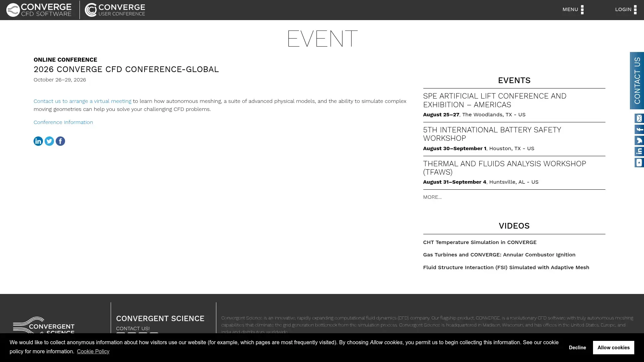Open the Cookie Policy link
Screen dimensions: 644x362
(x=93, y=351)
